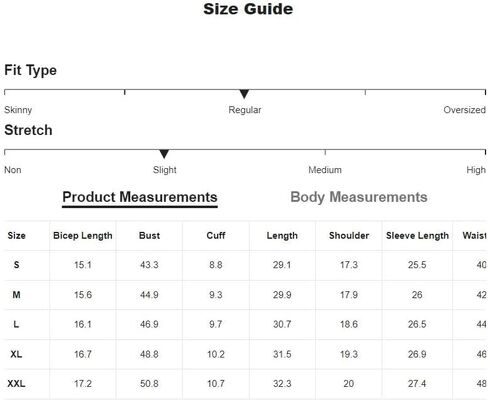Click the Oversized label on Fit Type scale

(x=464, y=110)
